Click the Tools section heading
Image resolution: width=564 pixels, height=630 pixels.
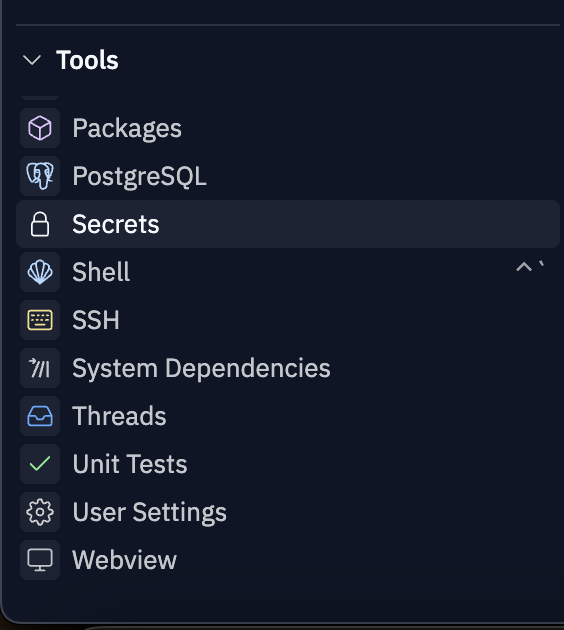tap(87, 60)
